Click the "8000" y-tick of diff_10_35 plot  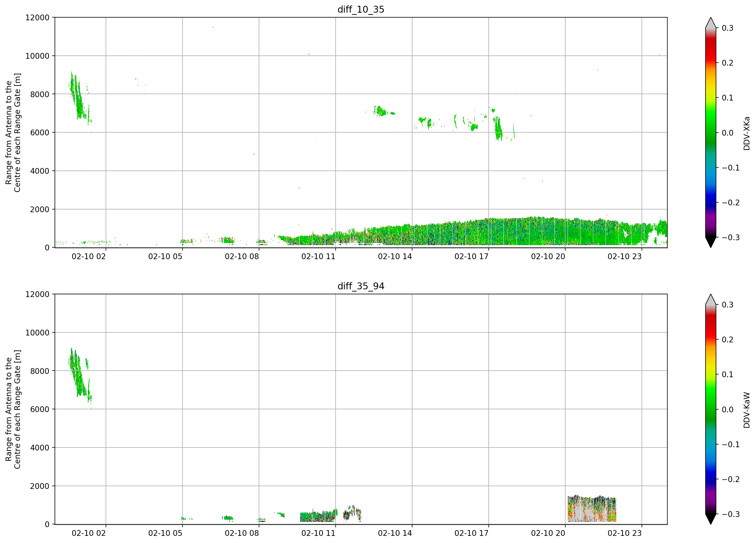40,94
